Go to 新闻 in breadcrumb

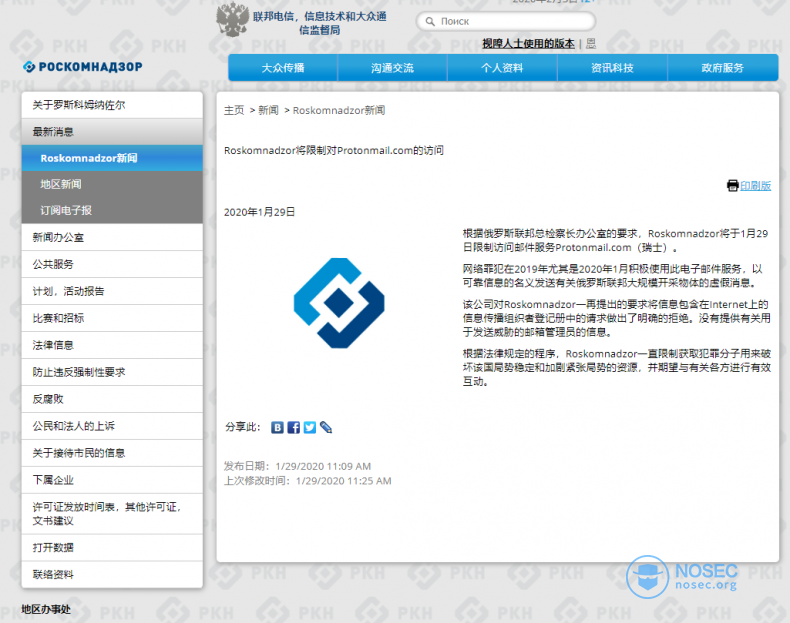(269, 110)
